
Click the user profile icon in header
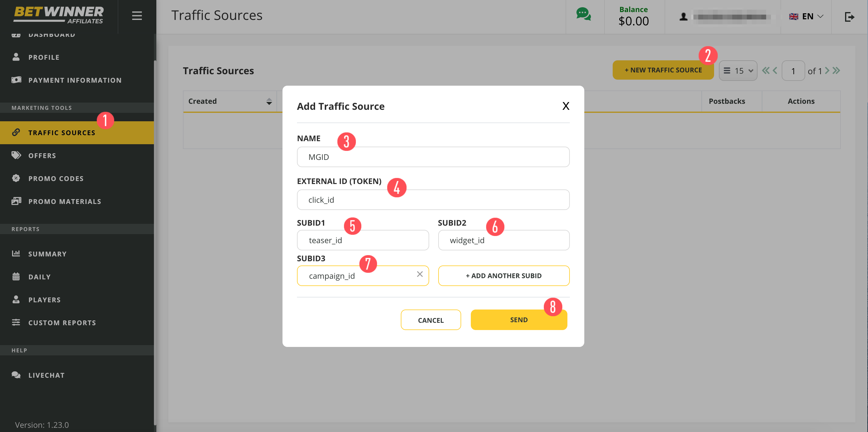[683, 17]
